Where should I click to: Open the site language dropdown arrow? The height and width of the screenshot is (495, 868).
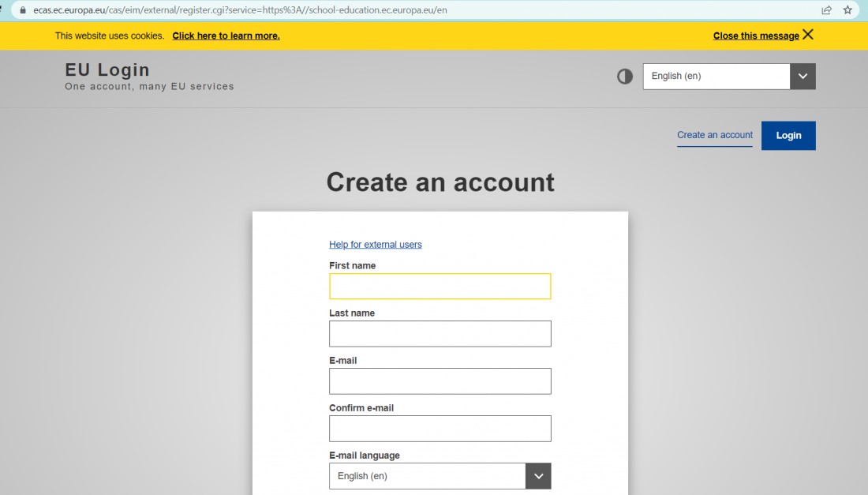point(803,77)
